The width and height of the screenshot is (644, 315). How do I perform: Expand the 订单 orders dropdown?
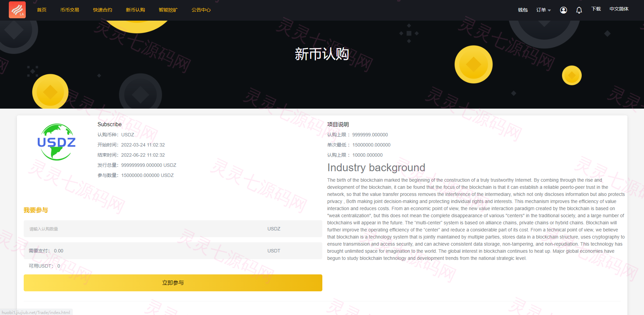pos(543,10)
